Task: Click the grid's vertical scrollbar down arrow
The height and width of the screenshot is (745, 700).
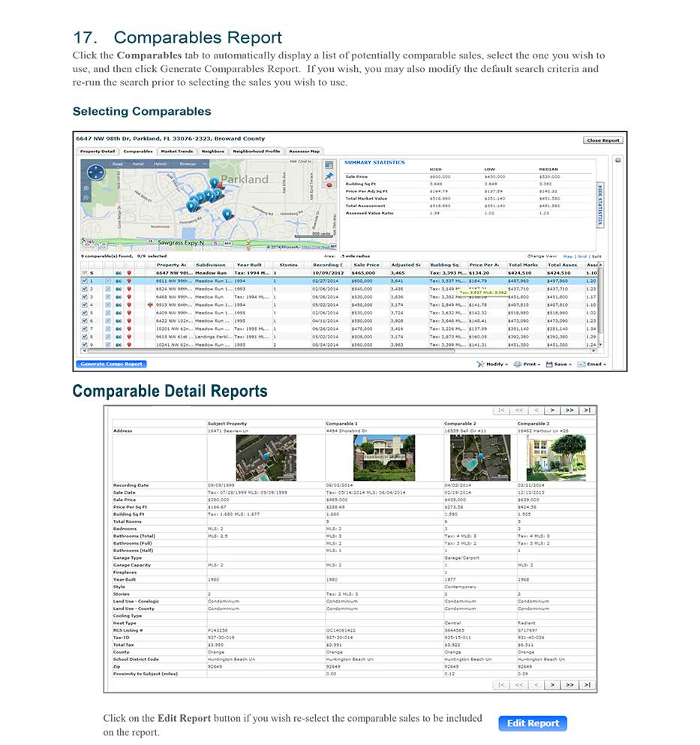Action: coord(601,344)
